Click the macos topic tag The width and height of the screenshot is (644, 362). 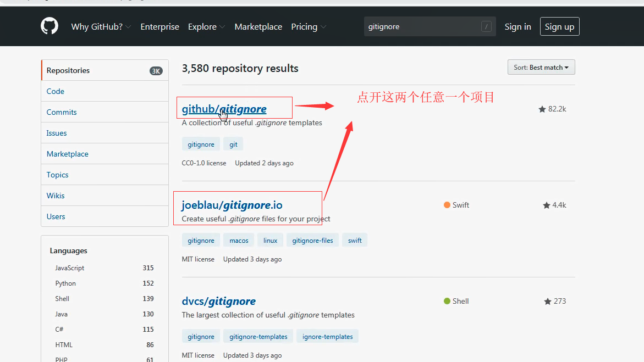point(239,241)
